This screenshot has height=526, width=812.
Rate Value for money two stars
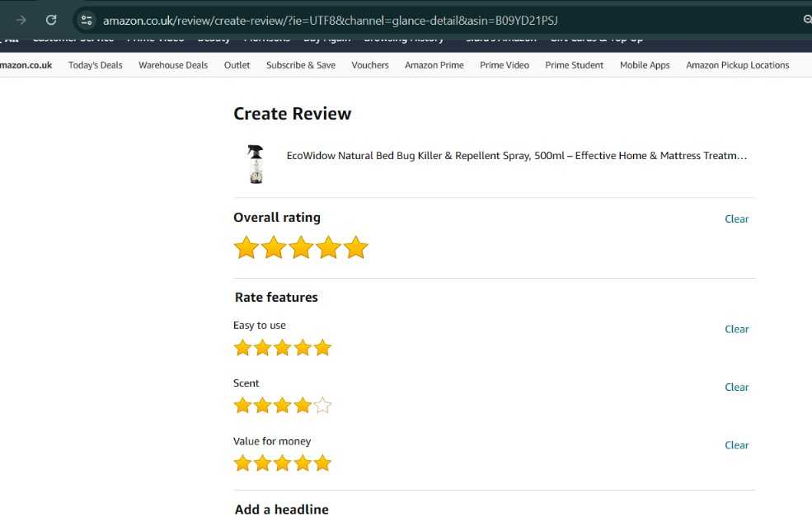[262, 463]
